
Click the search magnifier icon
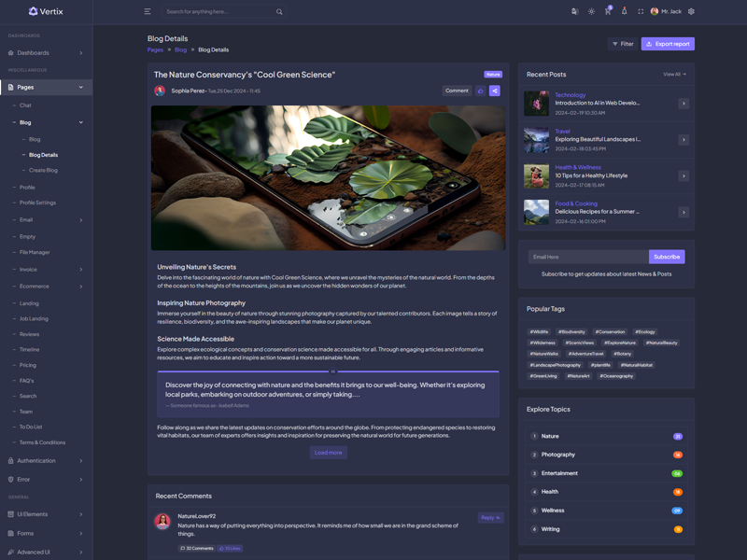[279, 12]
